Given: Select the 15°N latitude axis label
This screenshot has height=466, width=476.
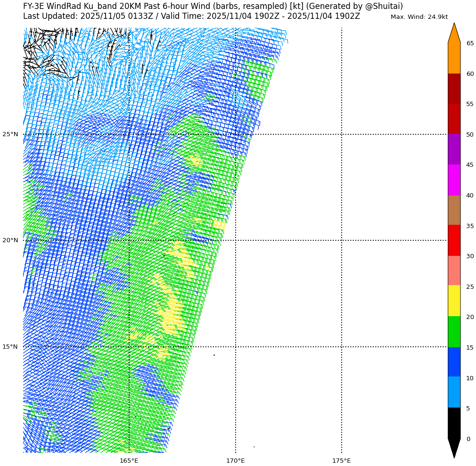Looking at the screenshot, I should point(10,347).
